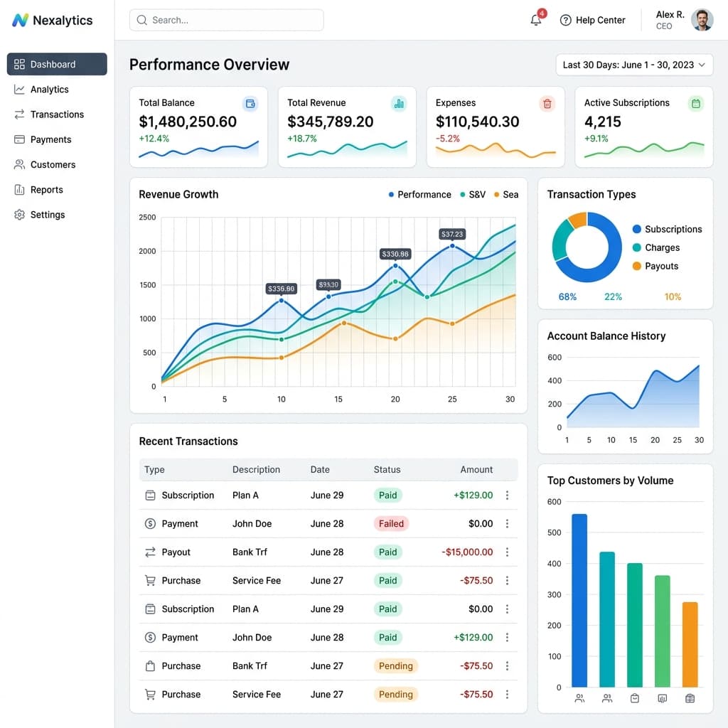Image resolution: width=728 pixels, height=728 pixels.
Task: Click the -$15,000.00 amount cell
Action: coord(467,552)
